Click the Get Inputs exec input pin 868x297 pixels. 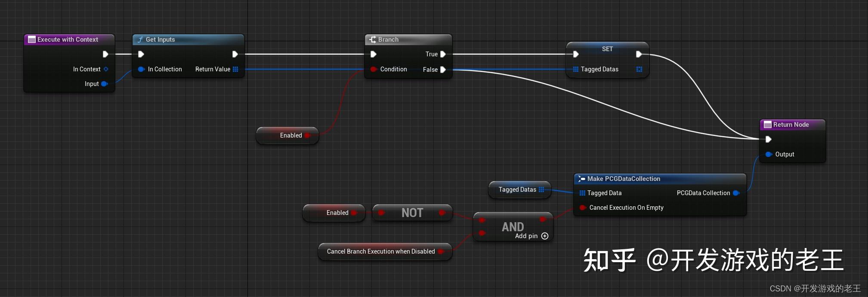[x=141, y=54]
